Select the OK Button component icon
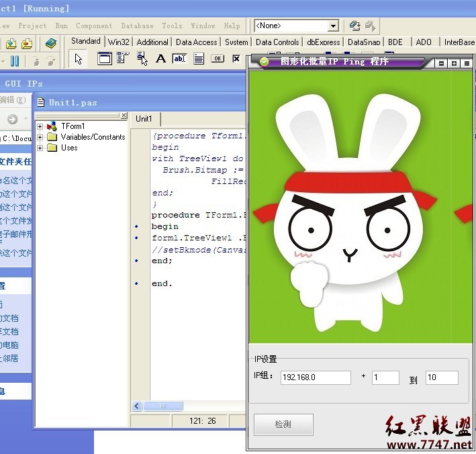 point(218,58)
